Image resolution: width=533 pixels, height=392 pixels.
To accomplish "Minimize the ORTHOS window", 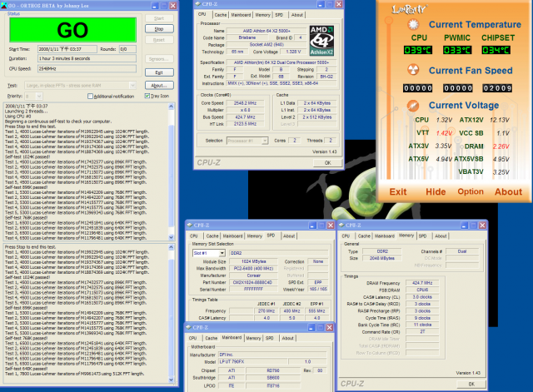I will click(155, 6).
